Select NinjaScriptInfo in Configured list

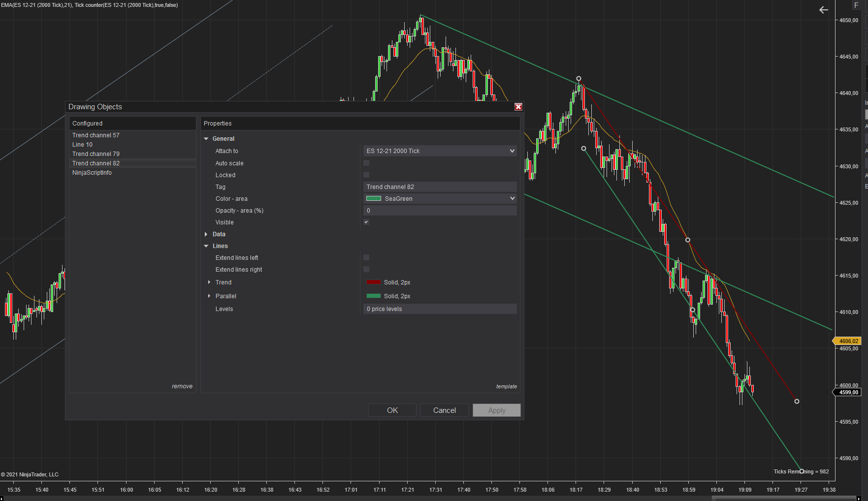(92, 173)
